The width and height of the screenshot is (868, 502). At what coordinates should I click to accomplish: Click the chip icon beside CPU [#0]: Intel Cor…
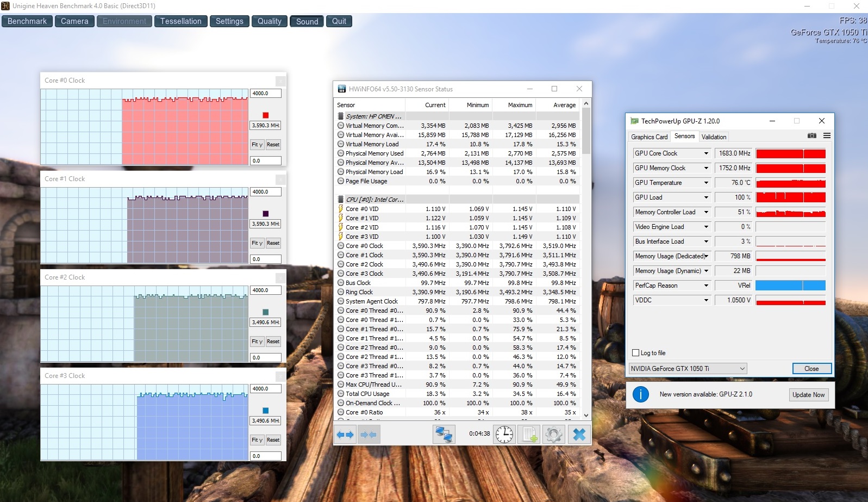point(341,200)
